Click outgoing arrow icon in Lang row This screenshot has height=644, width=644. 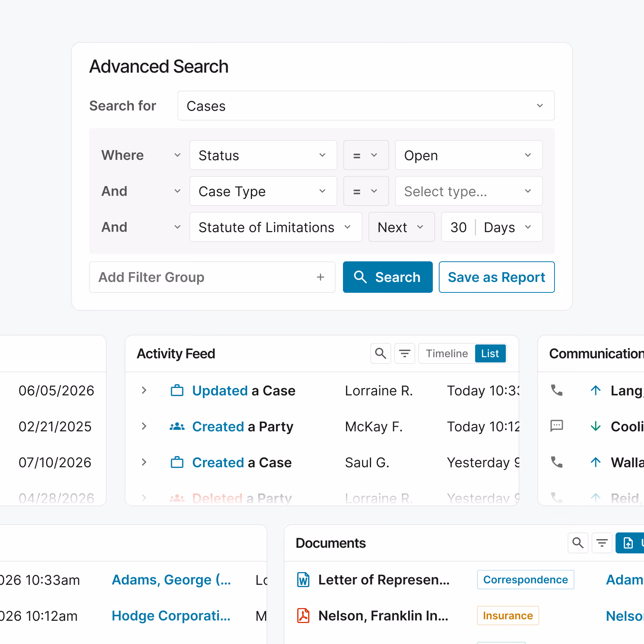pos(596,391)
